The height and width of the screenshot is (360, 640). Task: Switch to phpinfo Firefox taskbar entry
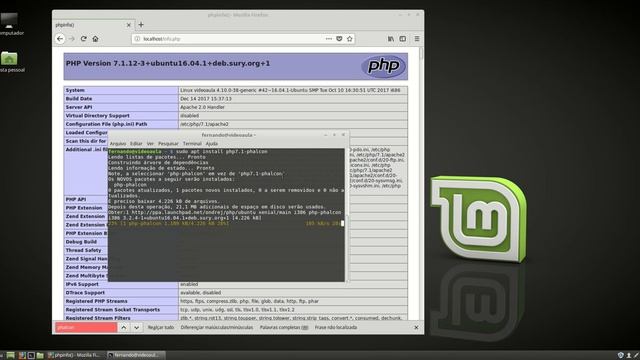click(76, 356)
